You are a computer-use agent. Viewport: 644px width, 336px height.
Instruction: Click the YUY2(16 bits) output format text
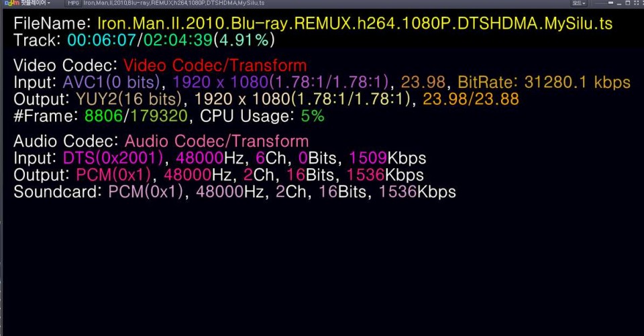coord(125,99)
